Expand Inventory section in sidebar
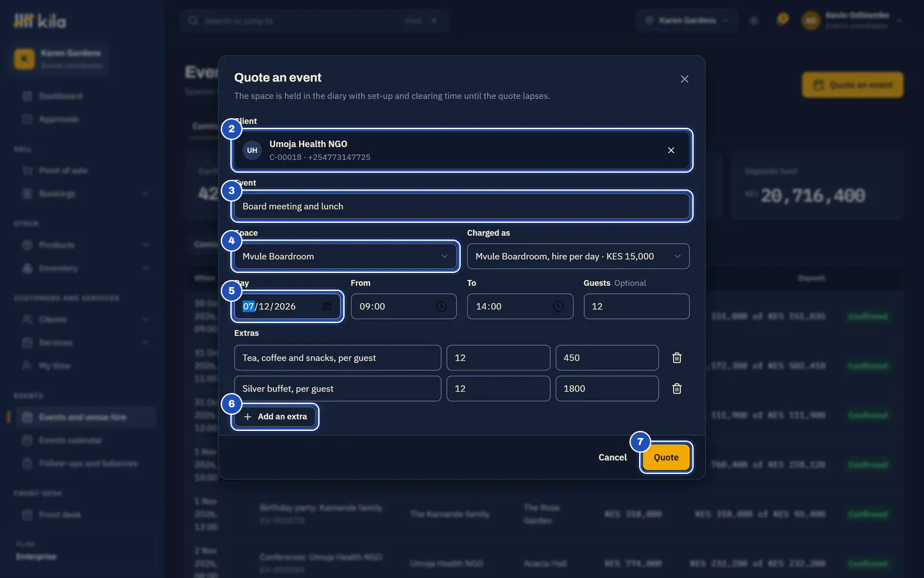Screen dimensions: 924x578 click(85, 268)
